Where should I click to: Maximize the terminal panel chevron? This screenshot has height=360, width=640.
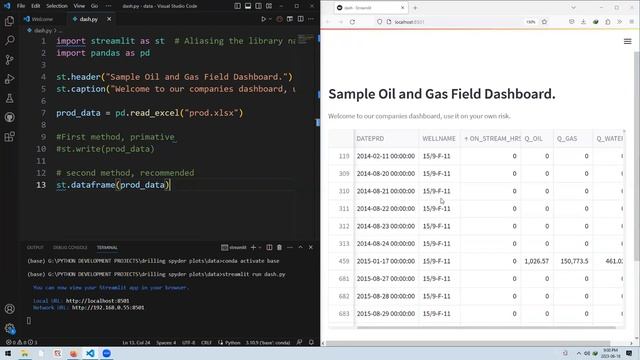[300, 247]
